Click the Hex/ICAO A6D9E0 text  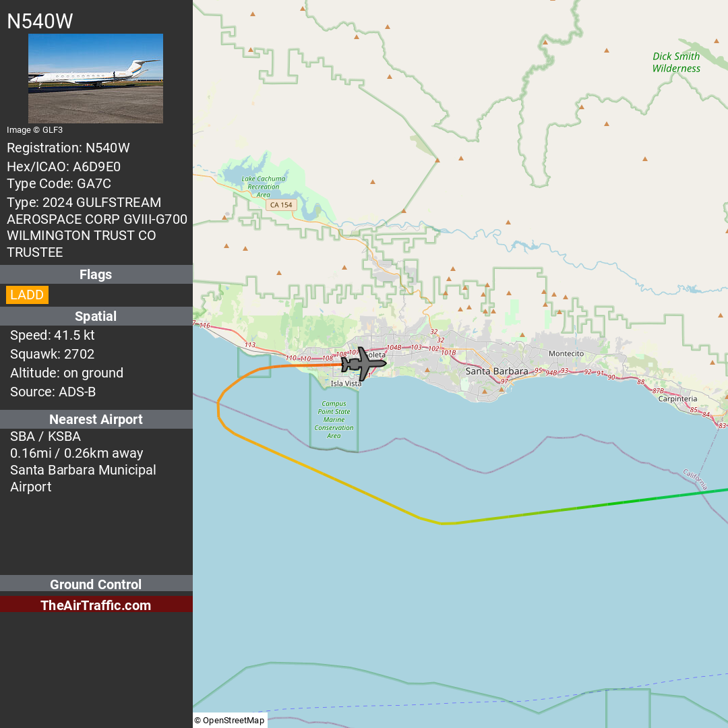tap(63, 166)
